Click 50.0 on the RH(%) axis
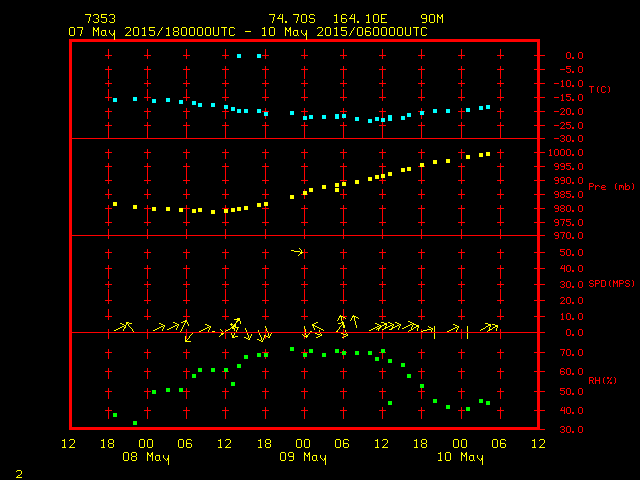This screenshot has height=480, width=640. click(571, 392)
